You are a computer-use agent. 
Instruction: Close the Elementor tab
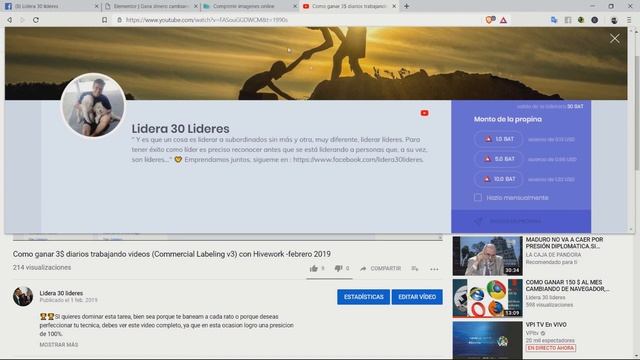196,6
